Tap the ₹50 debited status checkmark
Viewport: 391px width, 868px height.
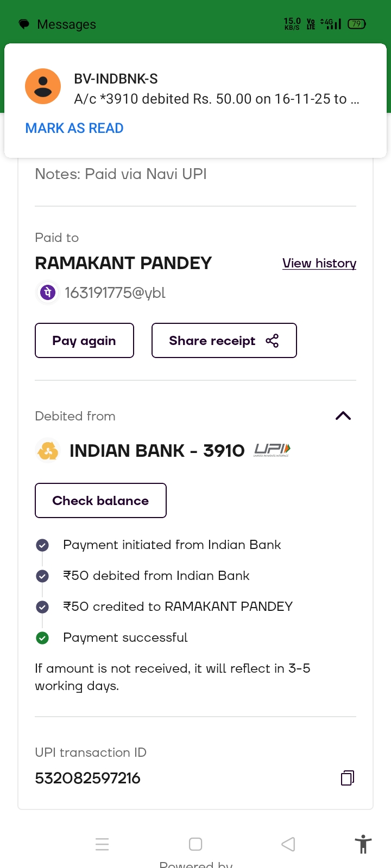click(x=42, y=576)
